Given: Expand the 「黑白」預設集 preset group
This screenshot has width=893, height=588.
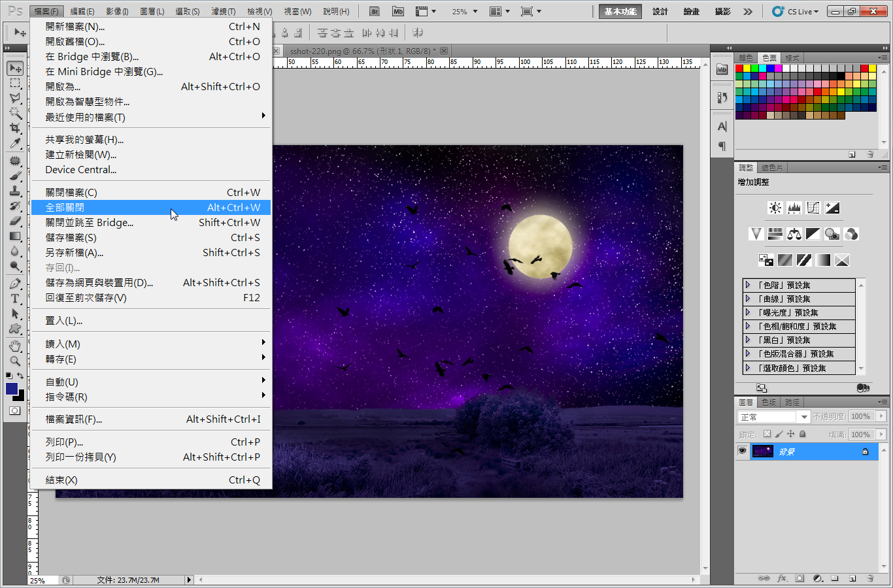Looking at the screenshot, I should [x=748, y=340].
